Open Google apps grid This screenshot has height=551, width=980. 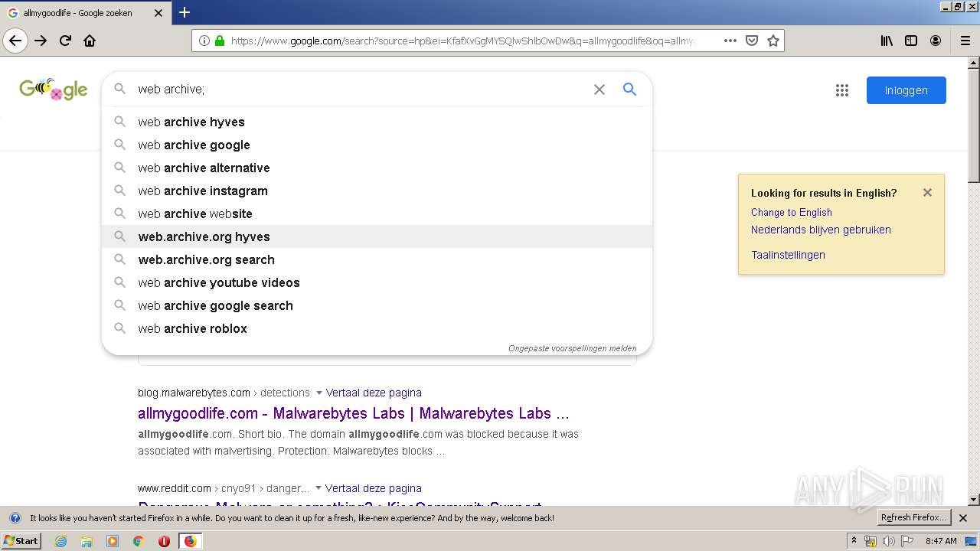pos(842,90)
